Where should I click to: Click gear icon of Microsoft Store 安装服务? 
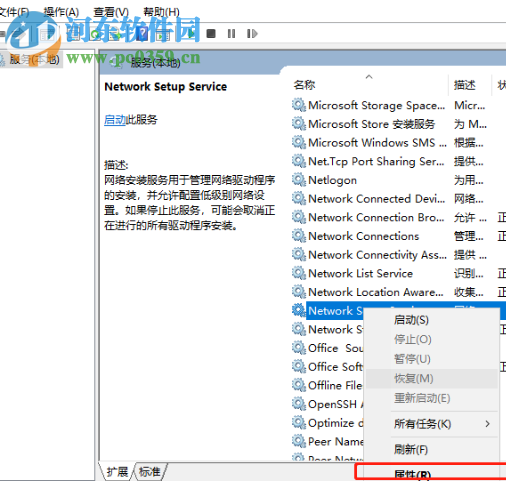(x=299, y=124)
